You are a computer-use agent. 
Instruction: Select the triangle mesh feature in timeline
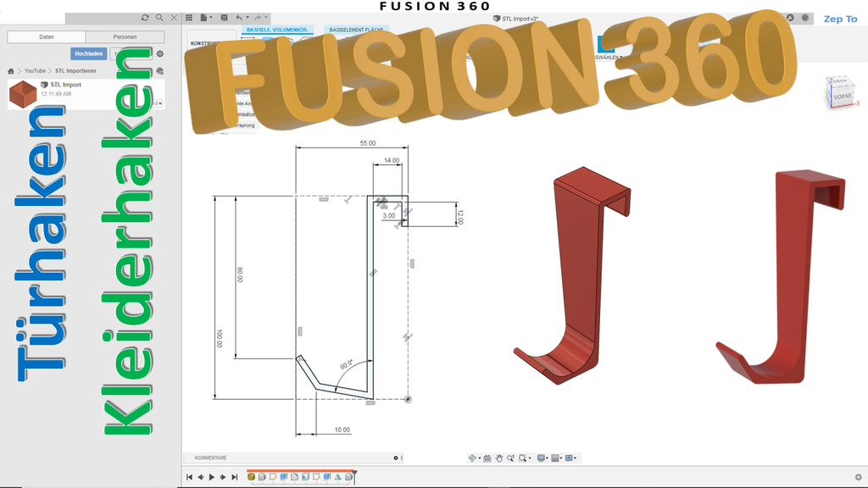(x=337, y=476)
